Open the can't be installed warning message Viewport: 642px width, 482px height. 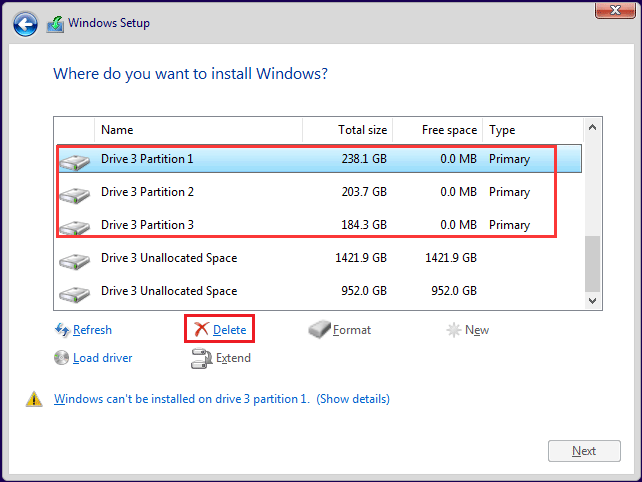(x=222, y=399)
